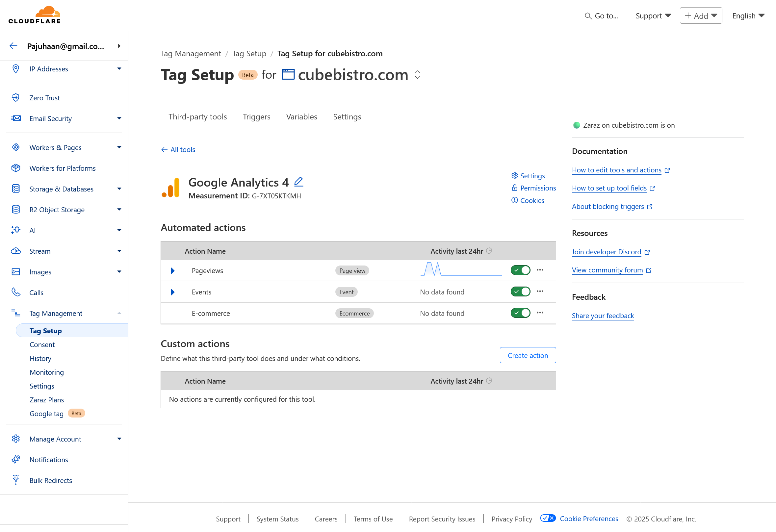Open the website switcher next to cubebistro.com

click(x=417, y=74)
